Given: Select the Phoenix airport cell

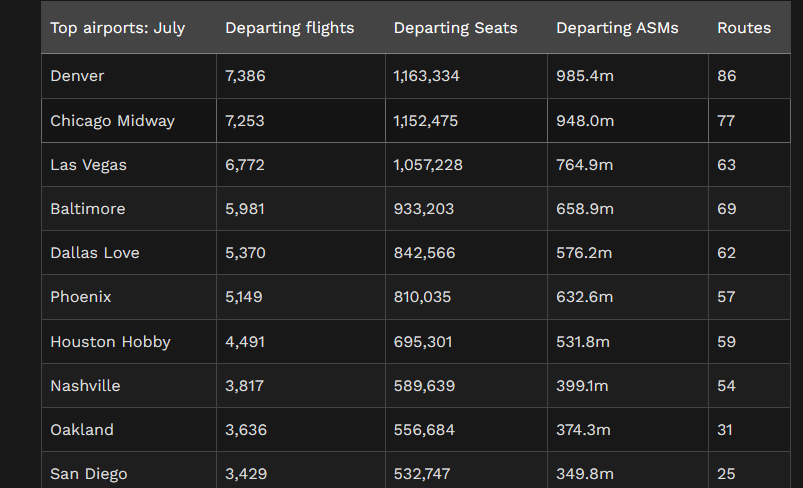Looking at the screenshot, I should [80, 297].
